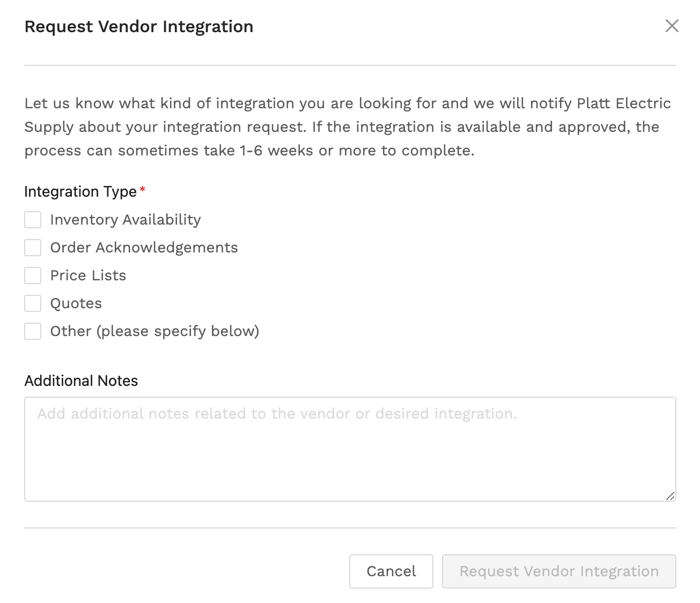Image resolution: width=700 pixels, height=603 pixels.
Task: Toggle the Other (please specify below) checkbox
Action: (33, 331)
